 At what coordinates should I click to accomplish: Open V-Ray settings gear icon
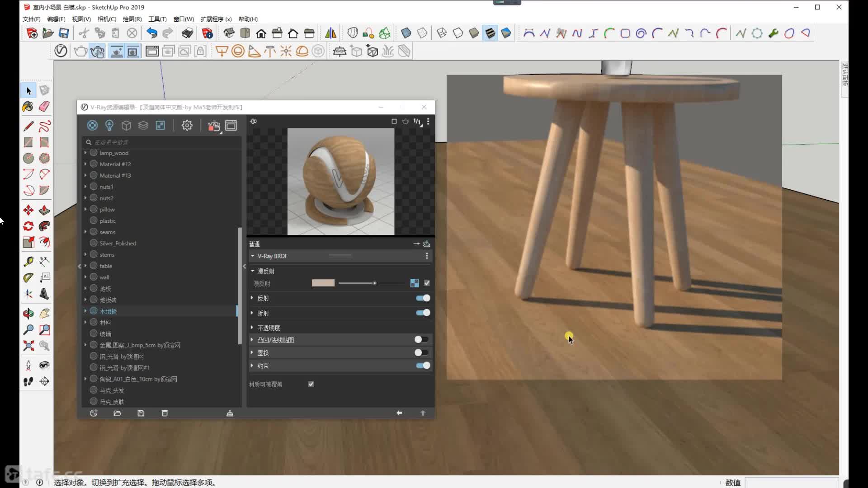pos(187,125)
